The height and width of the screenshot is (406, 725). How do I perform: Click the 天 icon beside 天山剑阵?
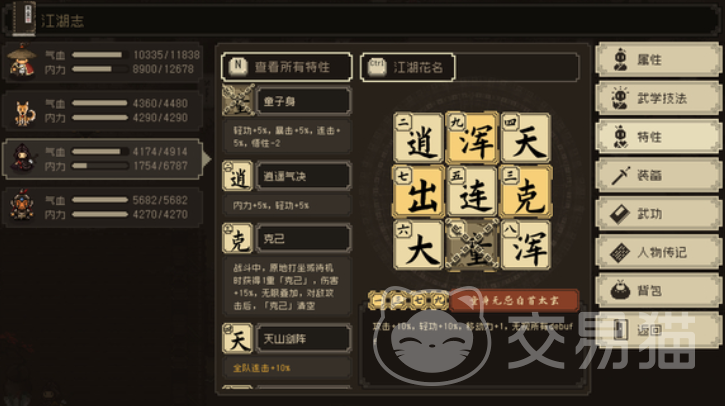tap(237, 338)
